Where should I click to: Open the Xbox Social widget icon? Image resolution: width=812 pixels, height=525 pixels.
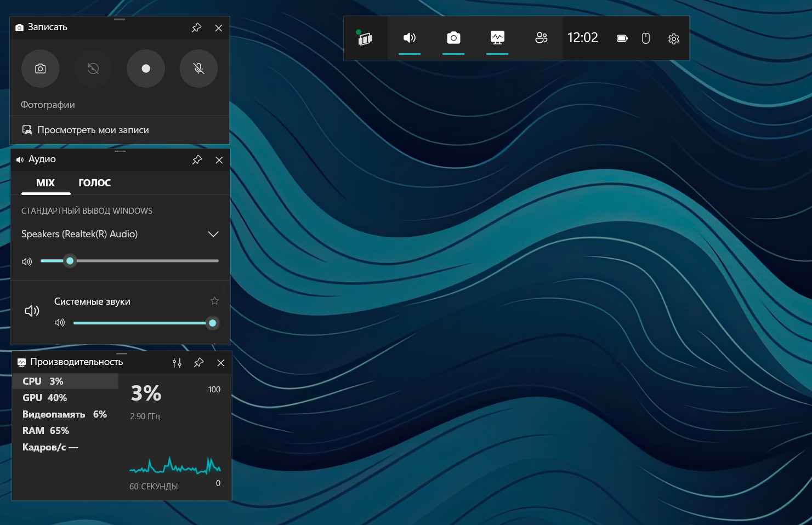(541, 38)
